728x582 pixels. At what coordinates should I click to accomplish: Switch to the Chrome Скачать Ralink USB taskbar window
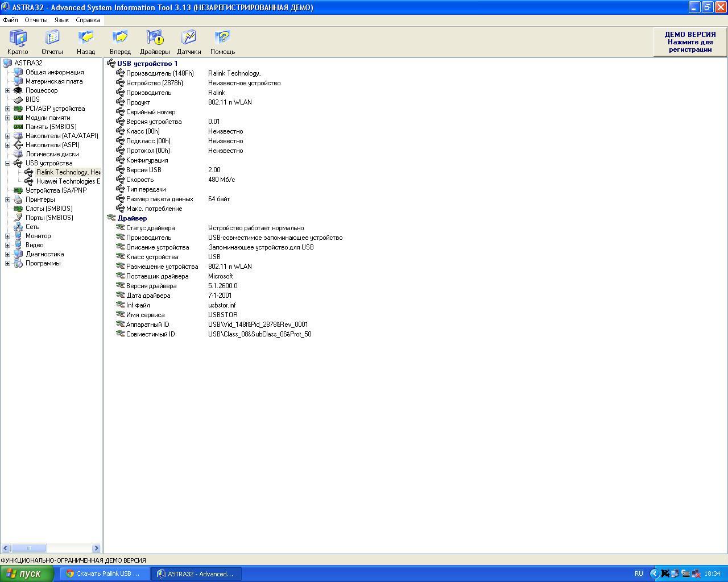(105, 573)
